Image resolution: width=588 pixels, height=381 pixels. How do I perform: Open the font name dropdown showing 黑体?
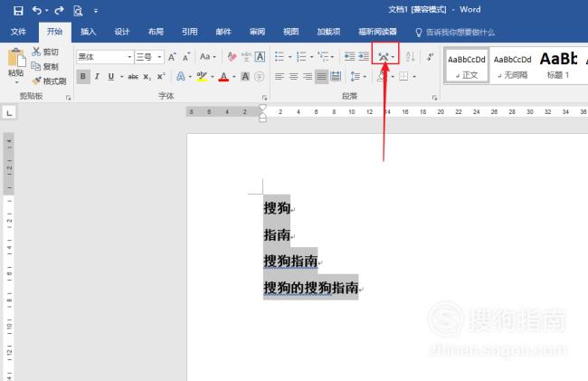coord(129,57)
